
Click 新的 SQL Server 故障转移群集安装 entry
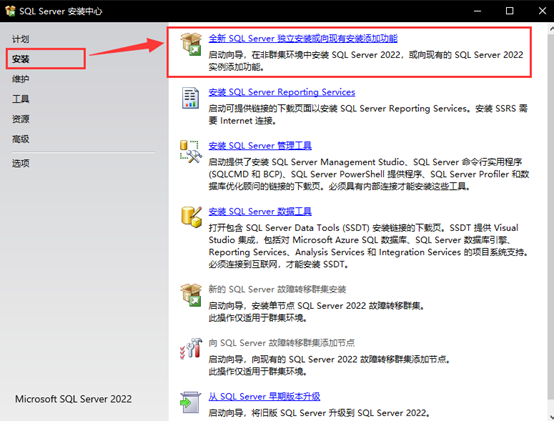tap(277, 289)
